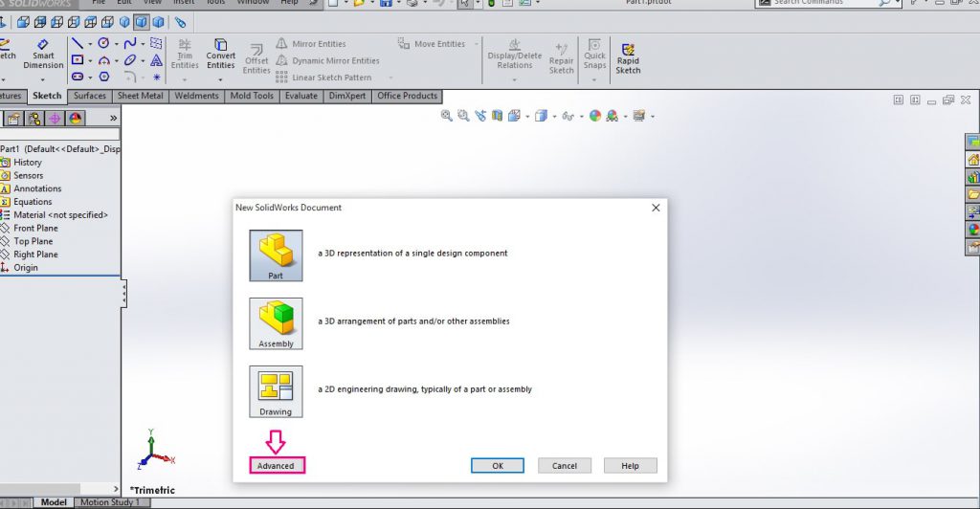The image size is (980, 509).
Task: Open the Corner Rectangle dropdown arrow
Action: point(90,60)
